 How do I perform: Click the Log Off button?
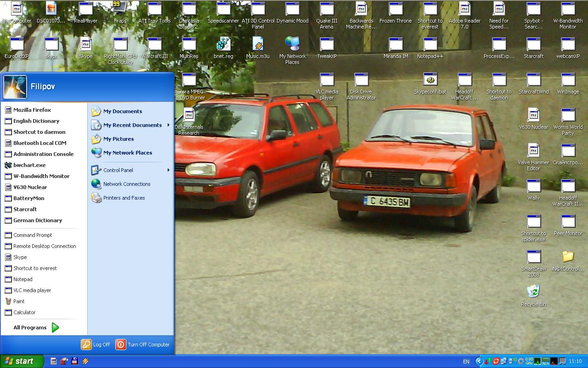96,345
